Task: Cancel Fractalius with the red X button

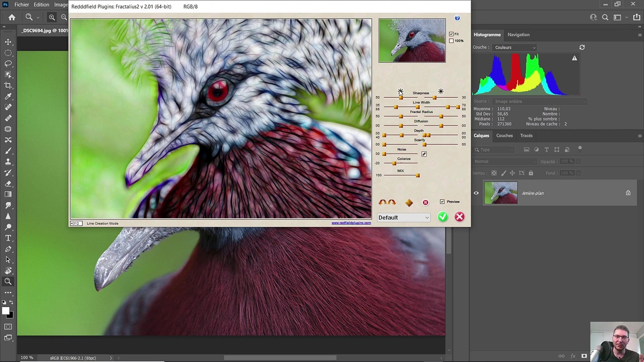Action: 459,217
